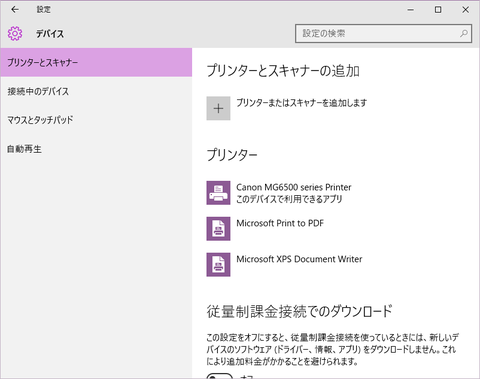Click the Canon MG6500 printer icon
The image size is (480, 379).
click(218, 193)
